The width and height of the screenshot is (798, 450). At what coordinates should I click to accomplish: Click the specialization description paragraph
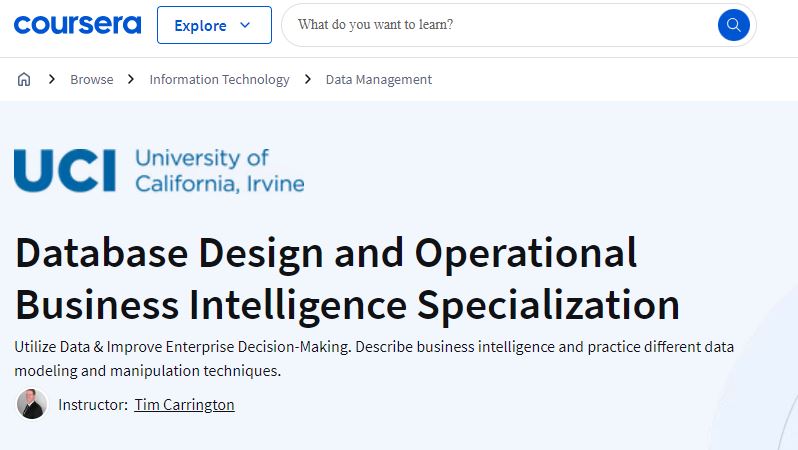[374, 358]
